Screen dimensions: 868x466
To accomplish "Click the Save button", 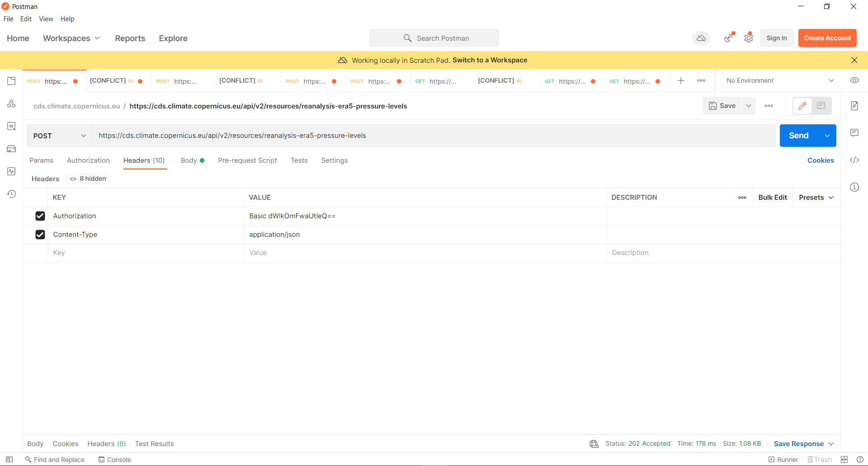I will coord(722,106).
